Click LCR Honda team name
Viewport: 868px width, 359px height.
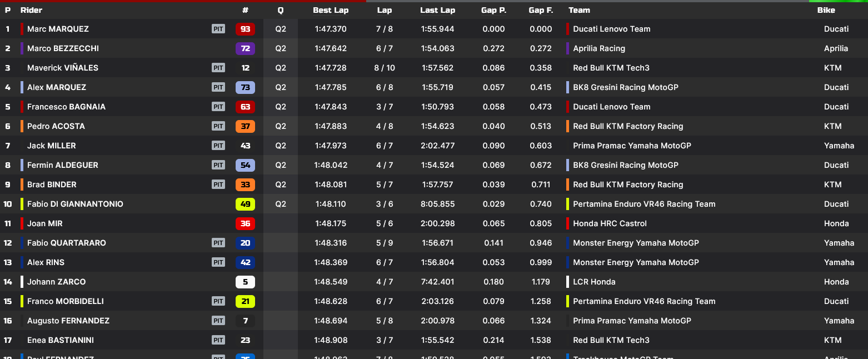click(594, 282)
